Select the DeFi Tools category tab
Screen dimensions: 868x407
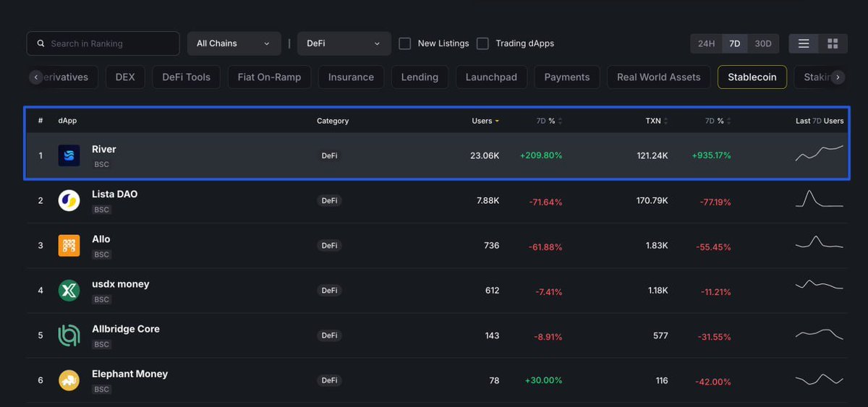(186, 77)
